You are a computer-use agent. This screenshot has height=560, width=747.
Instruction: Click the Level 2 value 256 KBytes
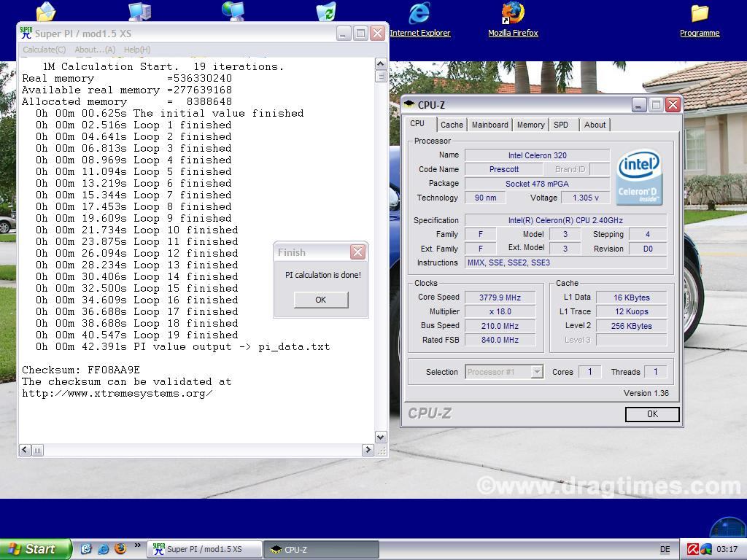(631, 326)
